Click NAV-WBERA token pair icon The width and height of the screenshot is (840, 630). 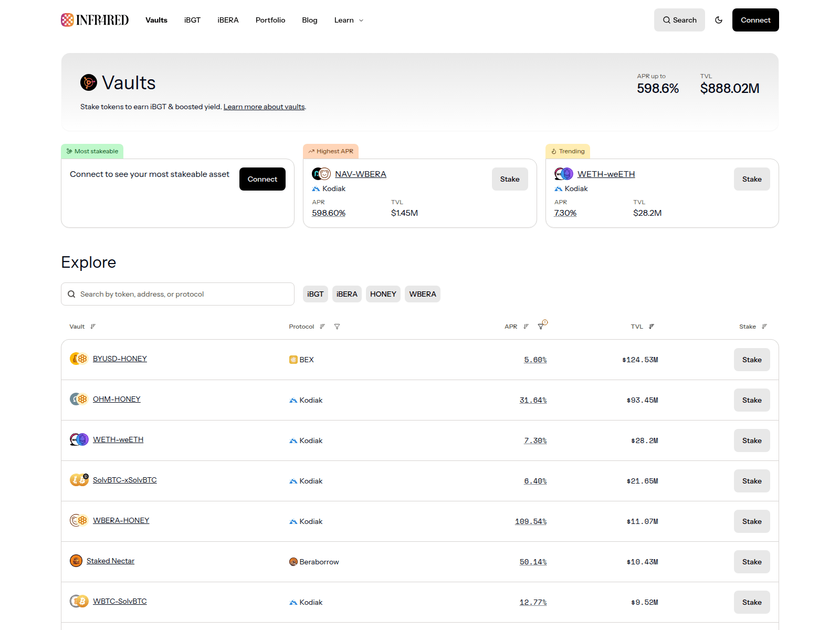(x=321, y=174)
